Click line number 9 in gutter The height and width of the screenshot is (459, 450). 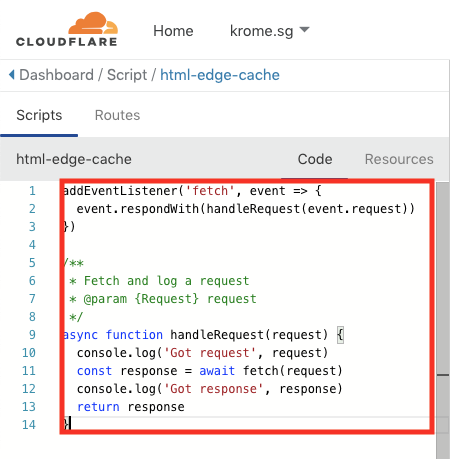click(32, 335)
